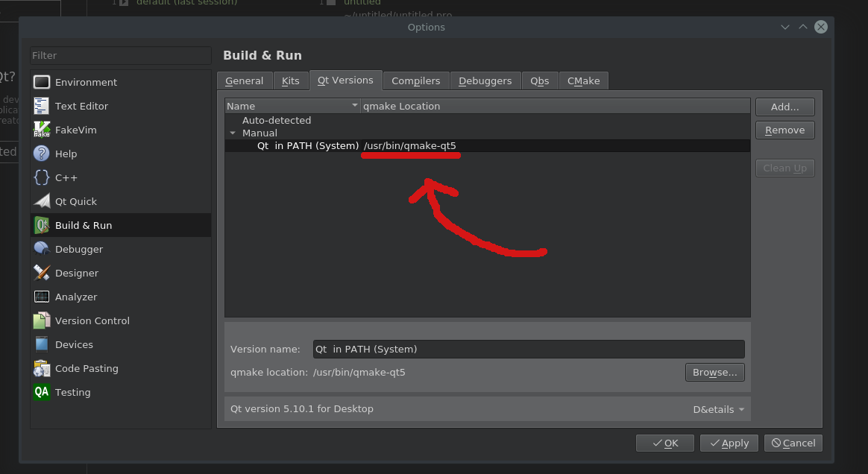Click the Version Control icon
The image size is (868, 474).
click(x=42, y=320)
